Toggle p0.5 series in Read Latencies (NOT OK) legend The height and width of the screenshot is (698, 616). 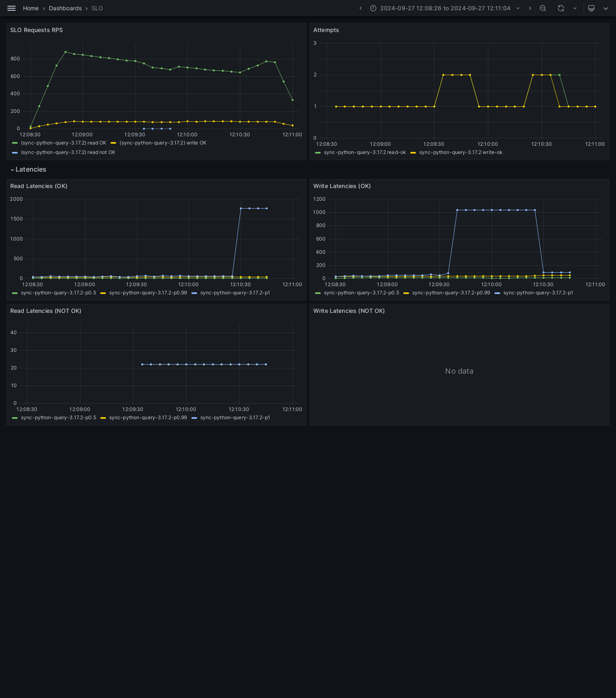(x=58, y=418)
